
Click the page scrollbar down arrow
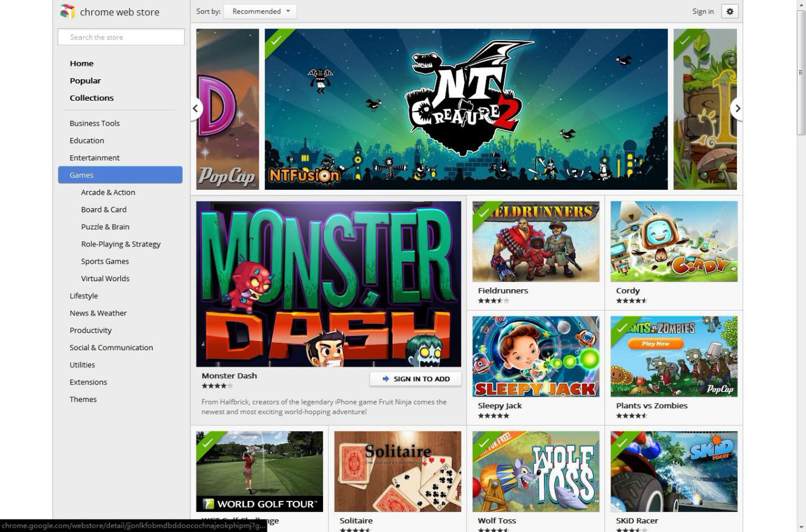pos(801,527)
